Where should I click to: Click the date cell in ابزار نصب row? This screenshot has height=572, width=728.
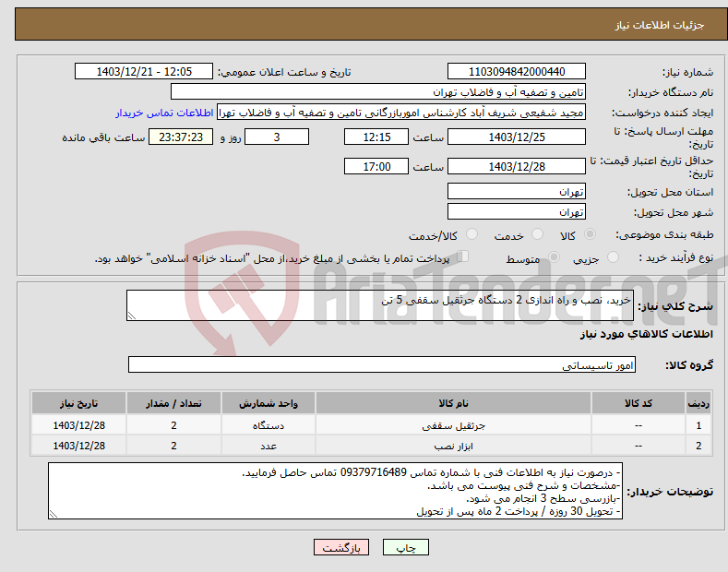coord(79,446)
